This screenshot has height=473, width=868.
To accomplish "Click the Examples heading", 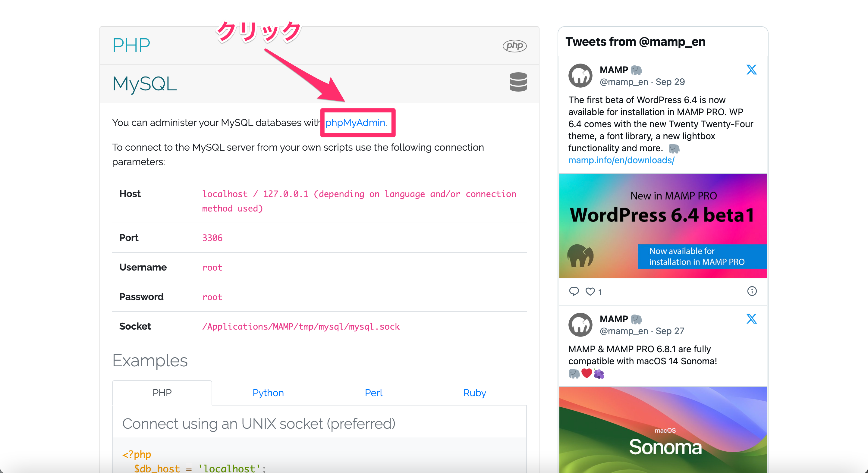I will [149, 361].
